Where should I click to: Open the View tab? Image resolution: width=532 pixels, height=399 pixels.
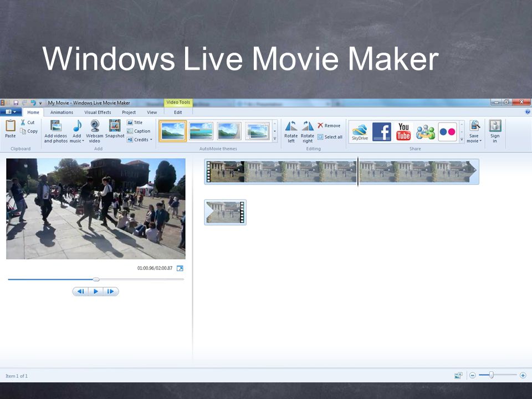pyautogui.click(x=152, y=112)
